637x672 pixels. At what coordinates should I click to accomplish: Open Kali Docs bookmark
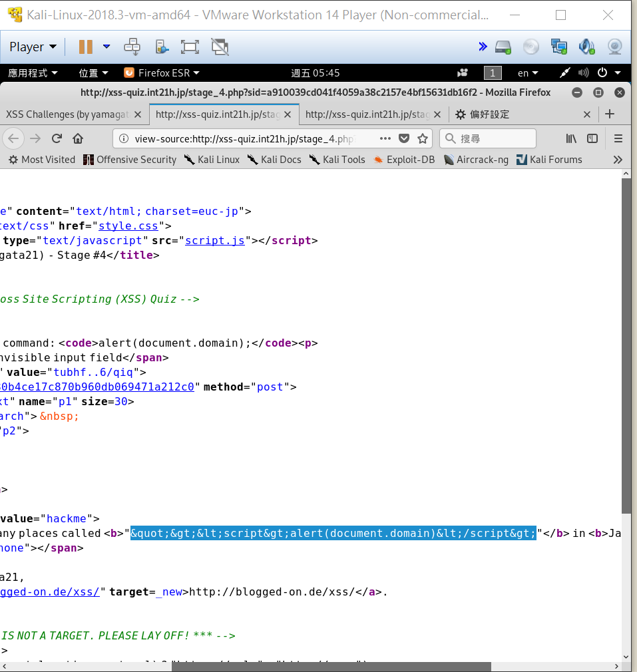pyautogui.click(x=274, y=160)
